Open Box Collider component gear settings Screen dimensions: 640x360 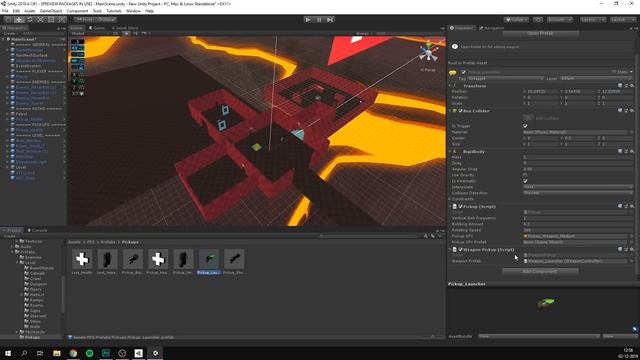pos(632,111)
